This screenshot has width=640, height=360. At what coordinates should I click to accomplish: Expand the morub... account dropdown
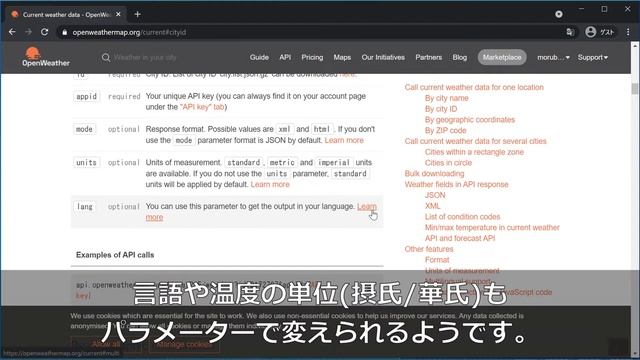click(553, 58)
